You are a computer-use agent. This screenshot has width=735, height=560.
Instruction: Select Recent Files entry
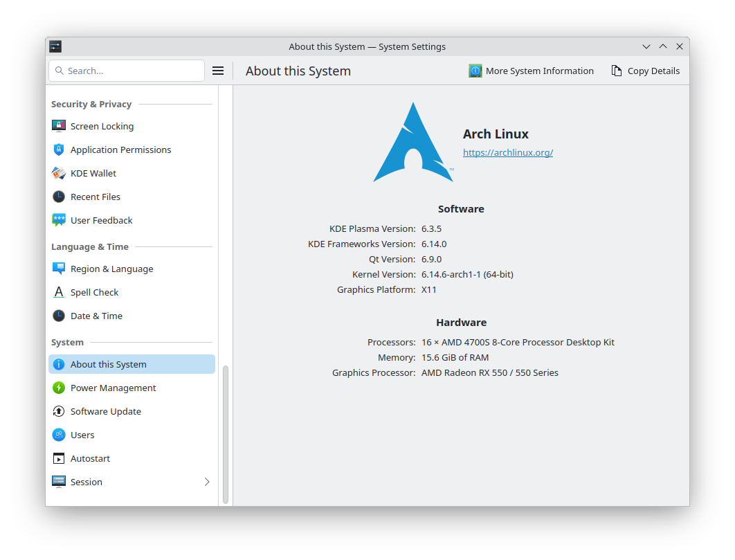pyautogui.click(x=131, y=197)
